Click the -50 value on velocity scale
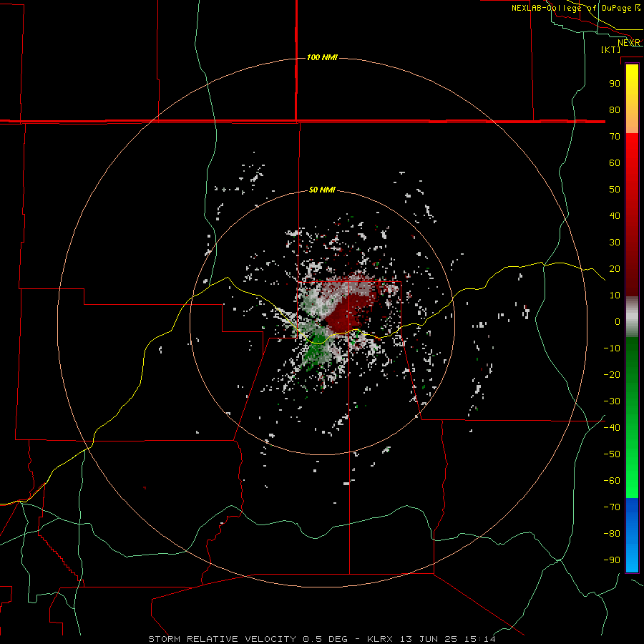Viewport: 644px width, 644px height. [x=612, y=454]
